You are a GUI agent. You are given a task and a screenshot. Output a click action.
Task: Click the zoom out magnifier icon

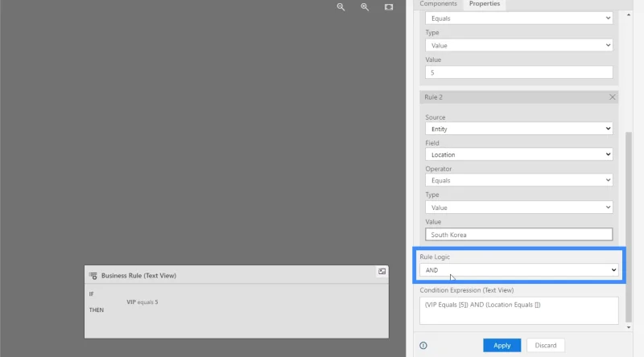click(341, 7)
